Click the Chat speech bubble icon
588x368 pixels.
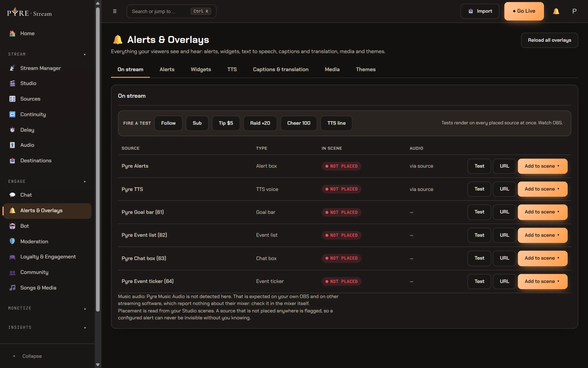[x=12, y=195]
